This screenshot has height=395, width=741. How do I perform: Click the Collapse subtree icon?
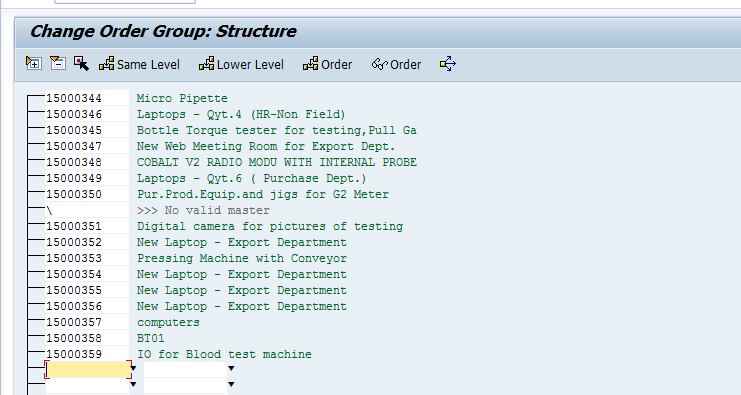coord(58,63)
